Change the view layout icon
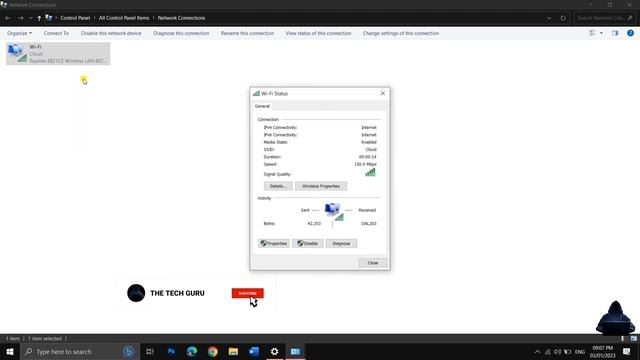The width and height of the screenshot is (640, 360). click(592, 33)
